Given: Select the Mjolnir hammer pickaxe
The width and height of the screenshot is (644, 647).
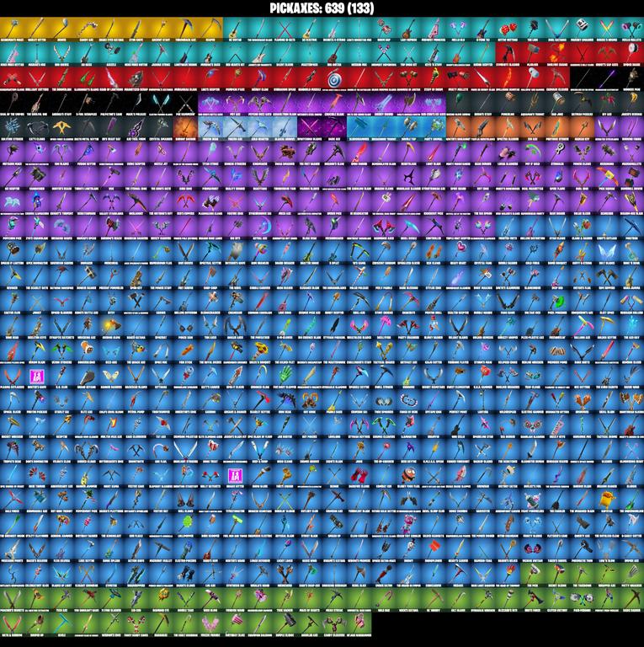Looking at the screenshot, I should tap(532, 55).
